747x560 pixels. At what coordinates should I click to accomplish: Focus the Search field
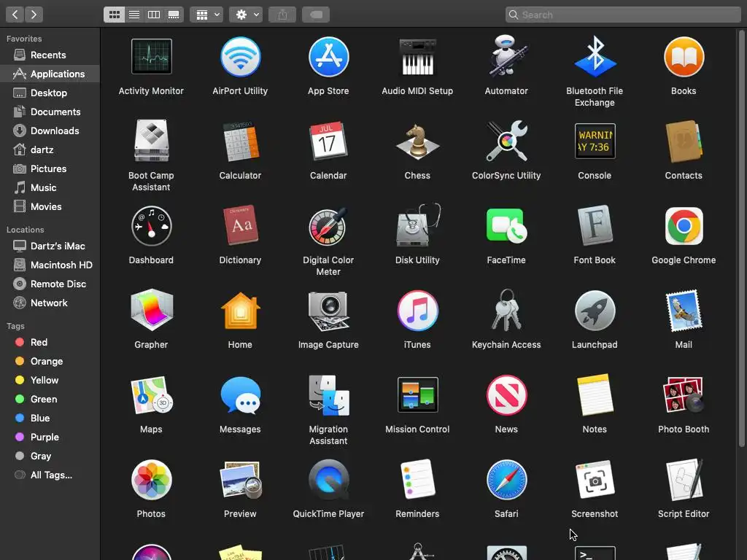[623, 15]
